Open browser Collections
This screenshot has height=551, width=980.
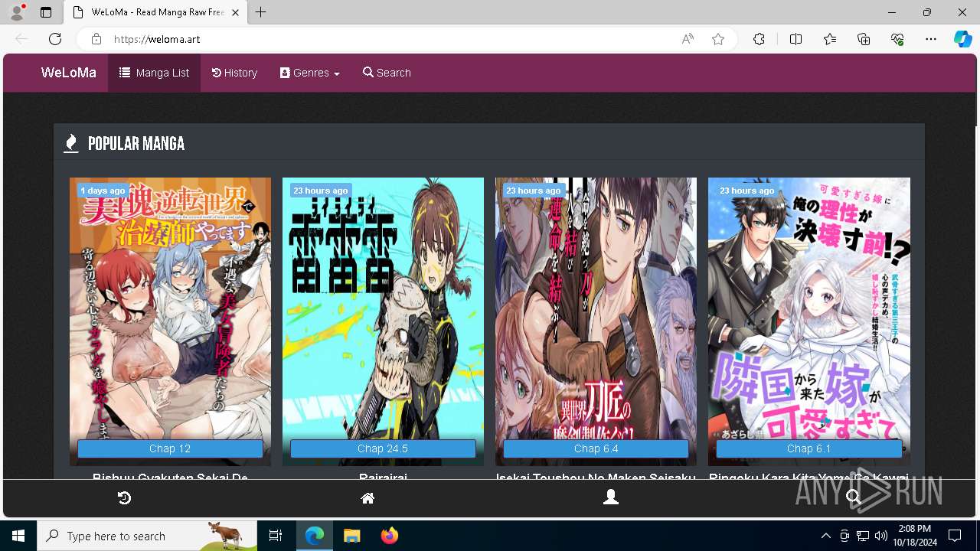(x=864, y=39)
